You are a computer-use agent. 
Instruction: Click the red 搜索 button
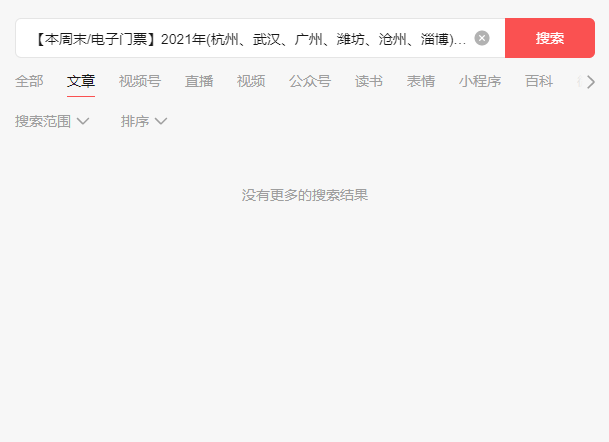[x=550, y=38]
